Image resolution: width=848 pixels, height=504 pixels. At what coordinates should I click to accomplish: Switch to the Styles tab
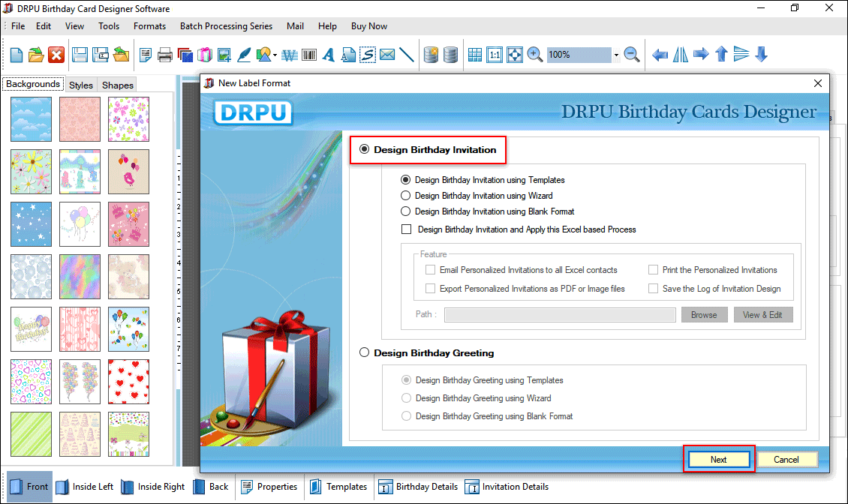point(80,85)
